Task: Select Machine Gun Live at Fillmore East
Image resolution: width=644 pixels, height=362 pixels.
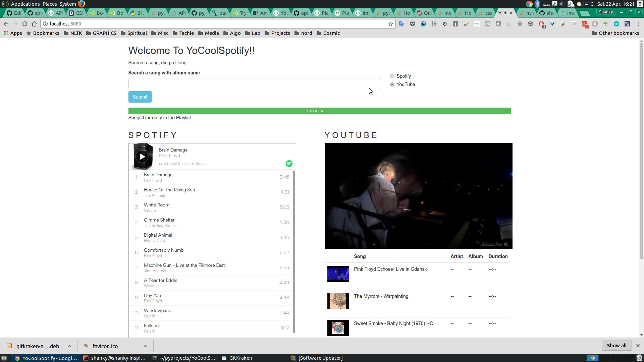Action: 211,268
